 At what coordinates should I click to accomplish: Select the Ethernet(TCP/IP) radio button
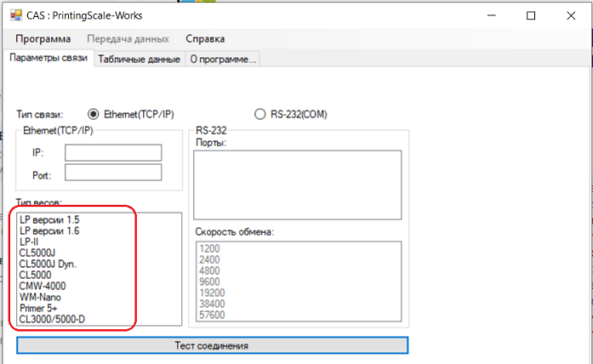pyautogui.click(x=94, y=114)
